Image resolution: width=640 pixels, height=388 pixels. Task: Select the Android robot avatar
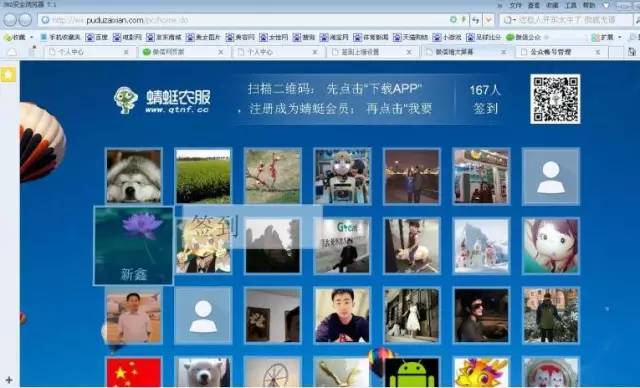(412, 372)
